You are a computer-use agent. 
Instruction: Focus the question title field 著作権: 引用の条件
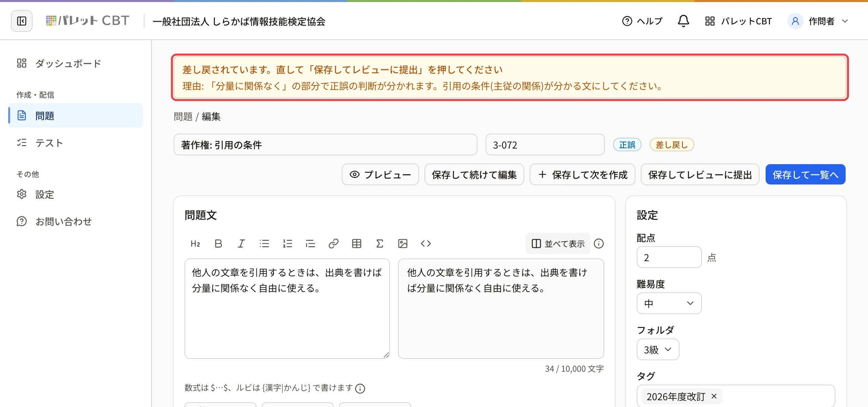pos(325,145)
